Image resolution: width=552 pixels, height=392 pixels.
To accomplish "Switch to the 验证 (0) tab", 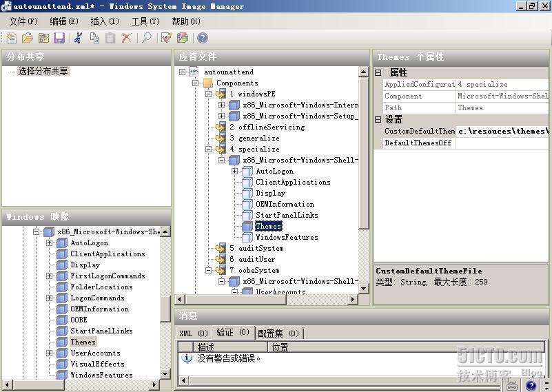I will pyautogui.click(x=233, y=332).
